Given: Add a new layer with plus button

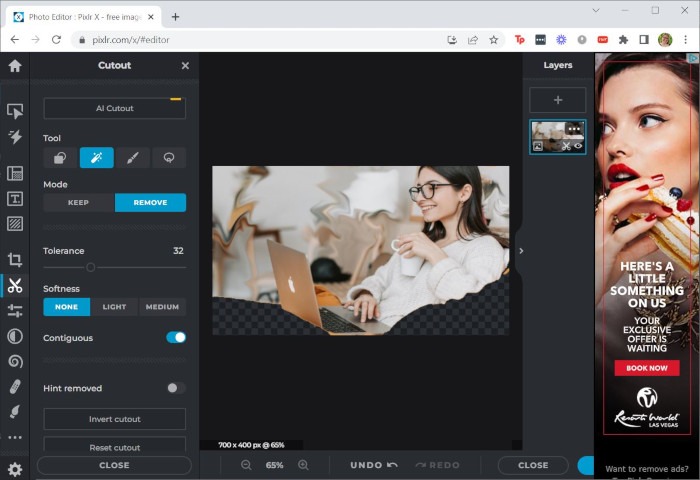Looking at the screenshot, I should pyautogui.click(x=558, y=100).
